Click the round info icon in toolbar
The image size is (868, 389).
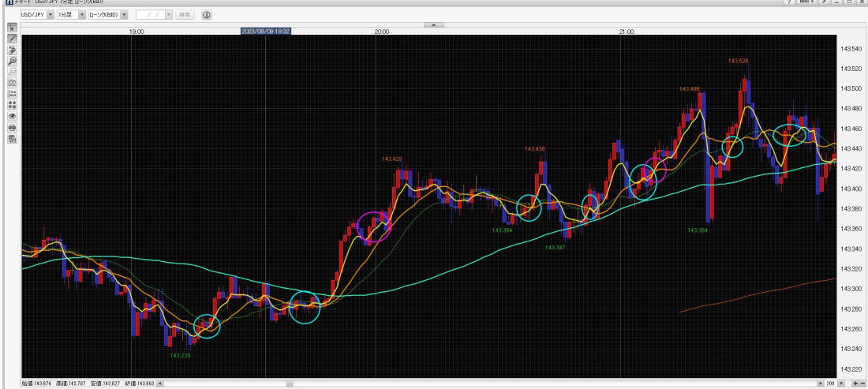coord(207,15)
